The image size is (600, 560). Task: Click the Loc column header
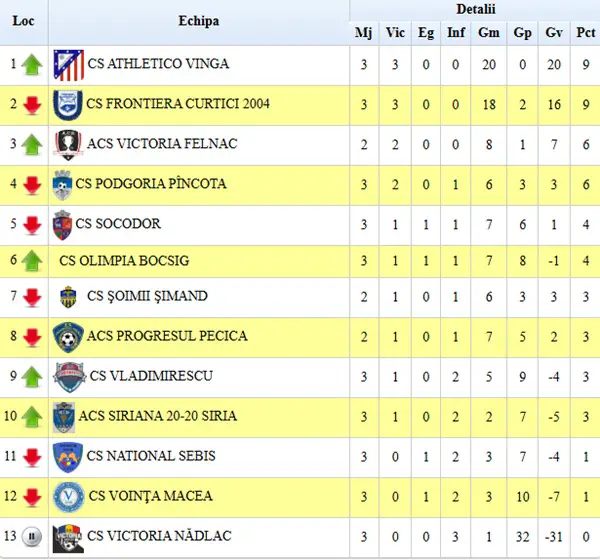click(23, 21)
